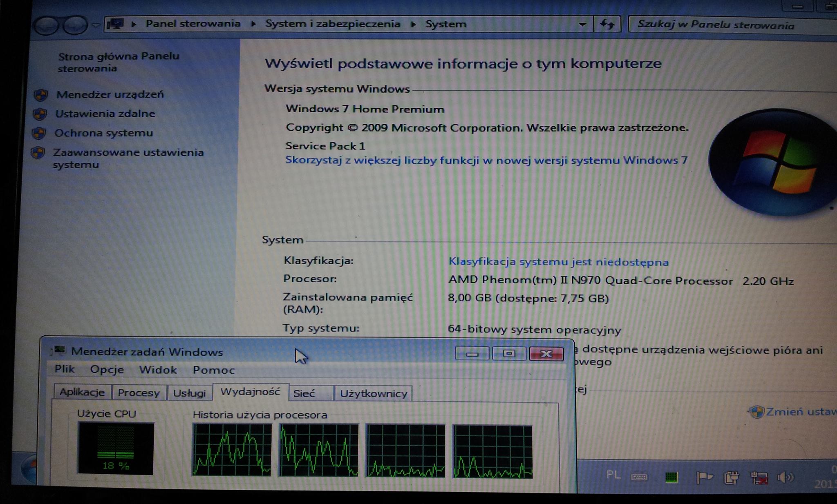Open the Plik menu in Task Manager
The width and height of the screenshot is (837, 504).
(x=65, y=369)
